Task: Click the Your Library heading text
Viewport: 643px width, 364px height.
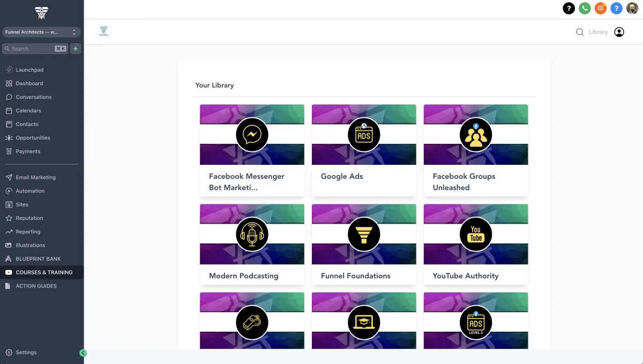Action: coord(214,85)
